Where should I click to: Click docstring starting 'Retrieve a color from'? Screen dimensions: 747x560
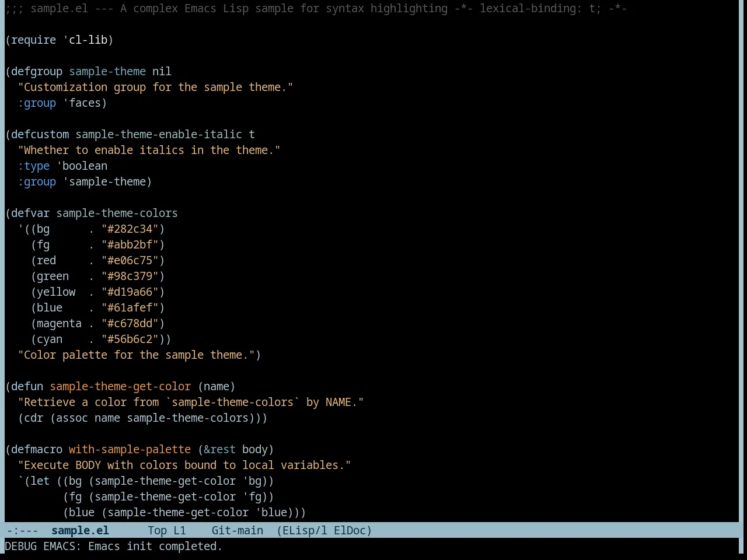click(x=191, y=402)
